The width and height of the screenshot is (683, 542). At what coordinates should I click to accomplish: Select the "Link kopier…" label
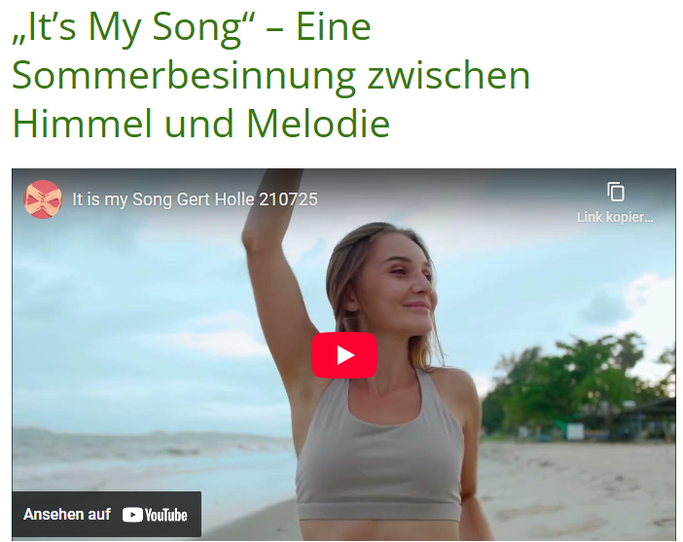click(x=615, y=217)
